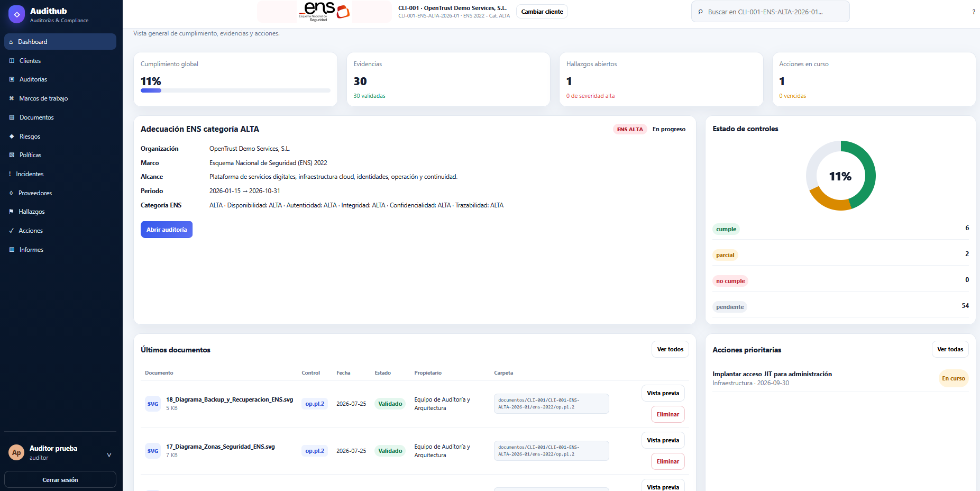Open the Clientes menu item

(60, 61)
